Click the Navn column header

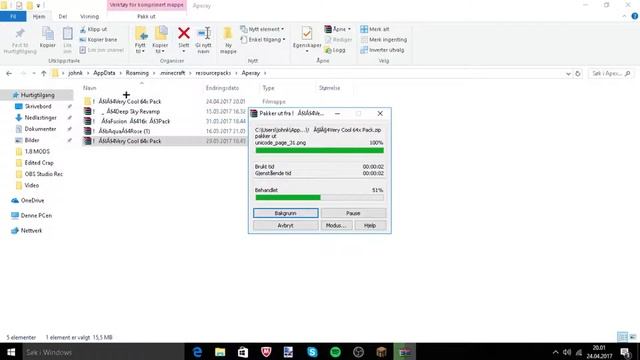[x=89, y=88]
